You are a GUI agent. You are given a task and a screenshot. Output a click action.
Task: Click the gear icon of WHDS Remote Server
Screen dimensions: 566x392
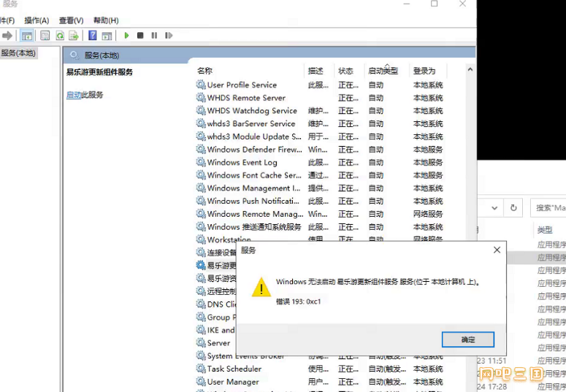(201, 98)
